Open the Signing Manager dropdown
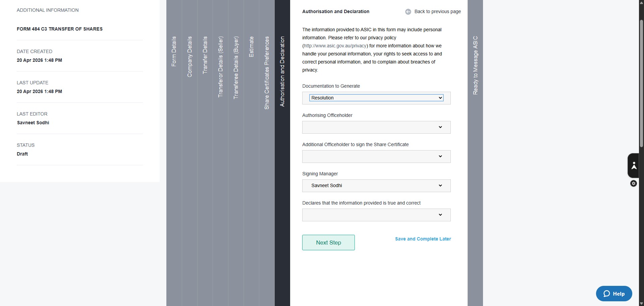The width and height of the screenshot is (644, 306). coord(376,186)
